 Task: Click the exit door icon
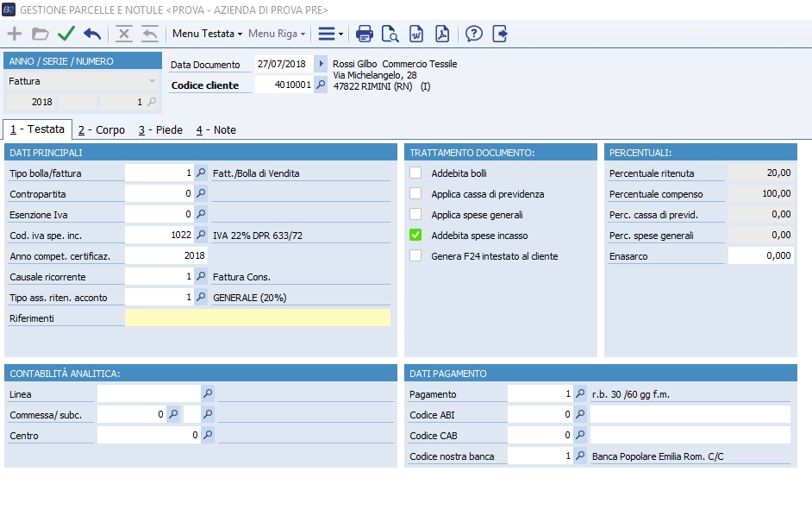(500, 34)
